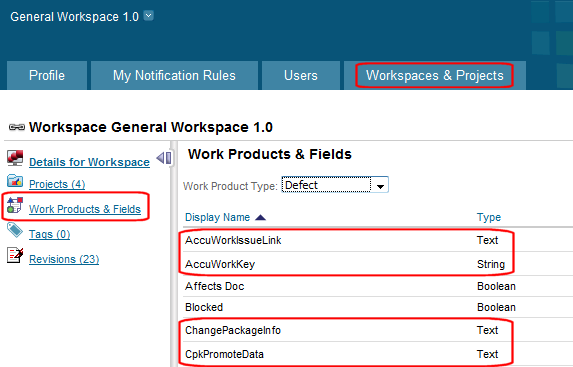Collapse the sidebar with the arrow icon

(164, 158)
